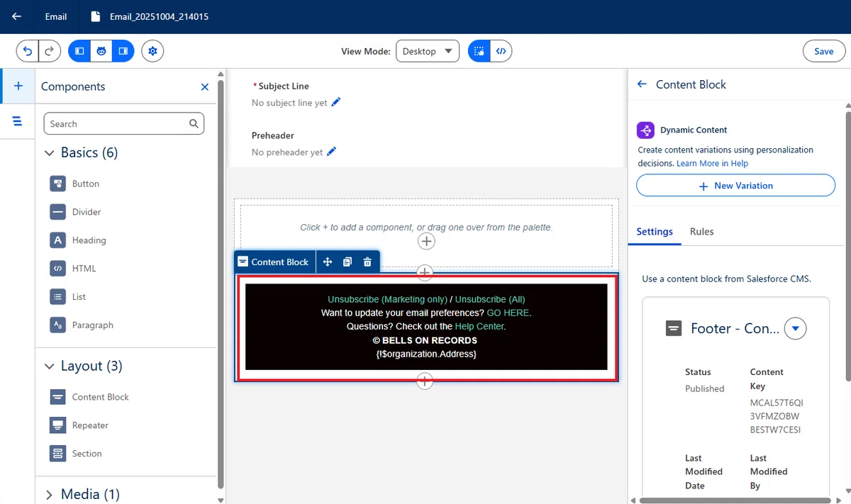Open the structure outline rail icon
The height and width of the screenshot is (504, 851).
(x=18, y=121)
